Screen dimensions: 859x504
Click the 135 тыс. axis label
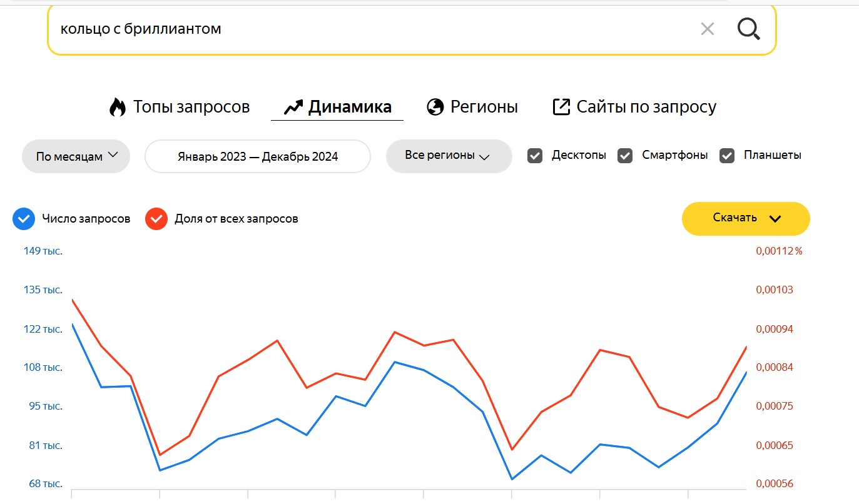pyautogui.click(x=43, y=290)
